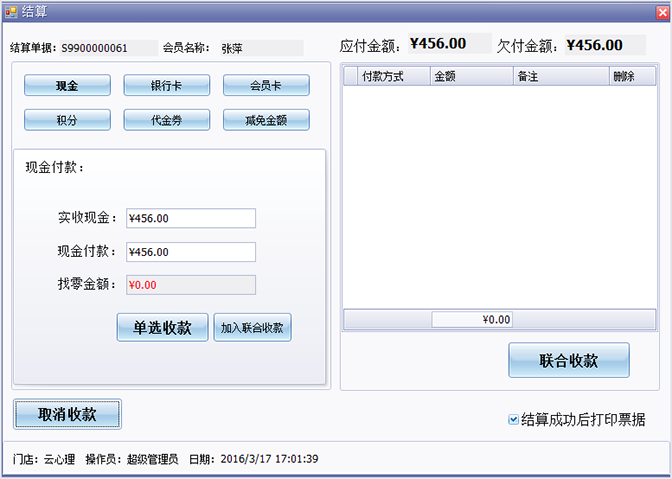Viewport: 672px width, 479px height.
Task: Click the 删除 column header
Action: [633, 76]
